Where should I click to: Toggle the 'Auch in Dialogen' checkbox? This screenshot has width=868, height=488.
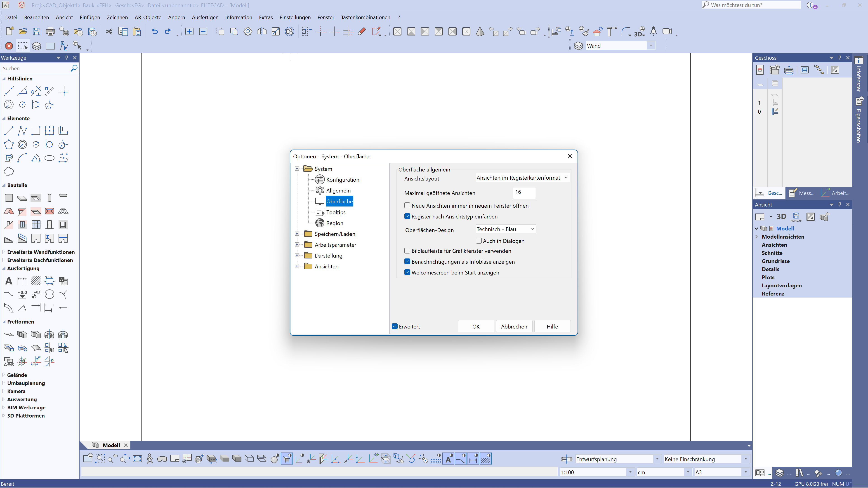coord(479,241)
